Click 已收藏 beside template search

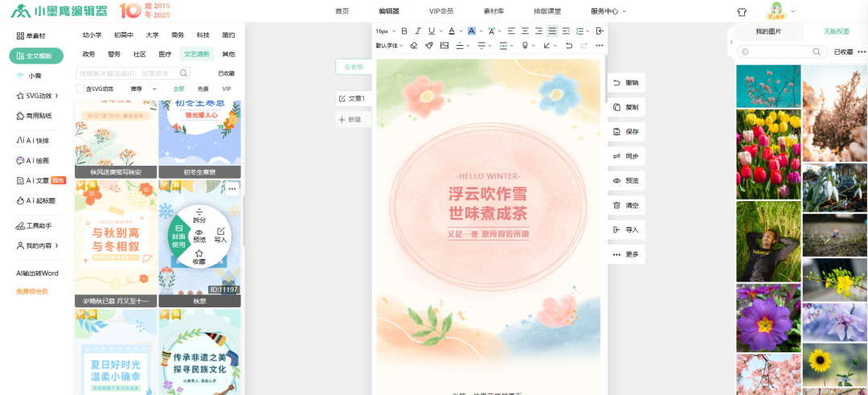tap(226, 73)
